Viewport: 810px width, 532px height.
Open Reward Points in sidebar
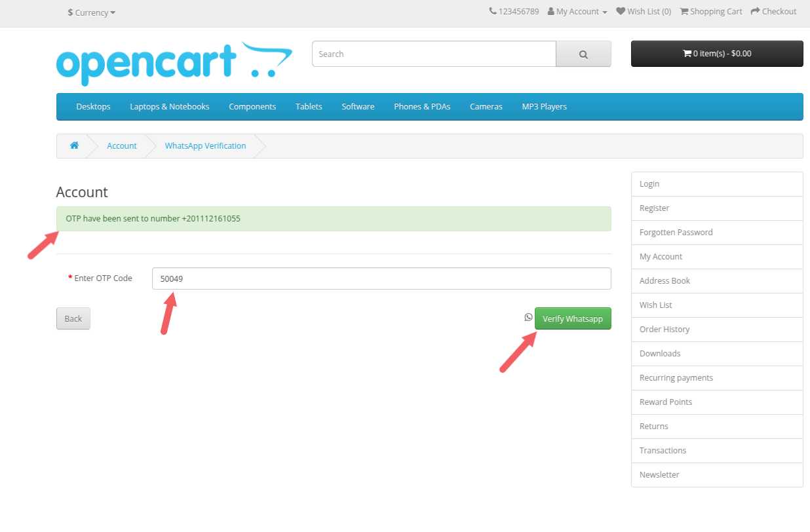coord(717,402)
